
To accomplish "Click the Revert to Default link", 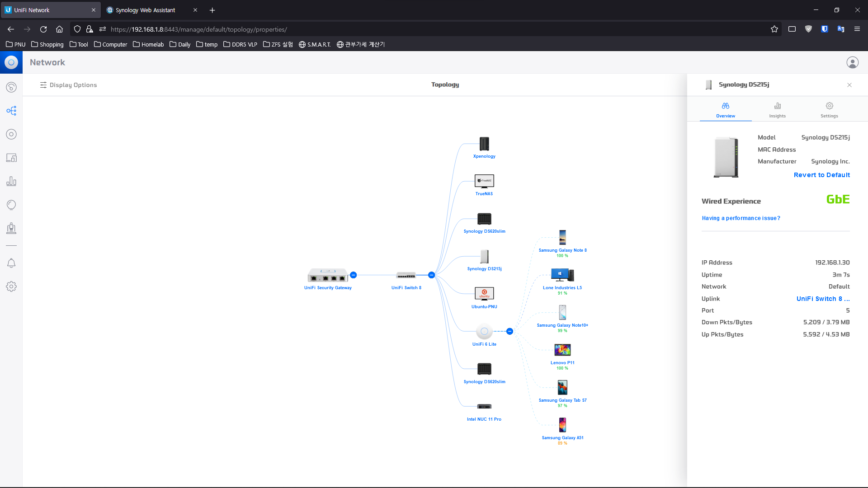I will point(821,175).
